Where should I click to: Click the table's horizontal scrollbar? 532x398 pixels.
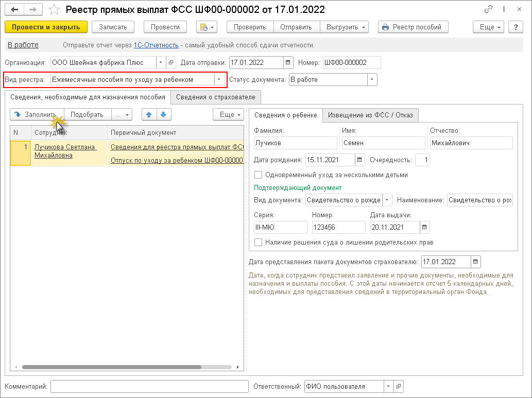pyautogui.click(x=111, y=367)
